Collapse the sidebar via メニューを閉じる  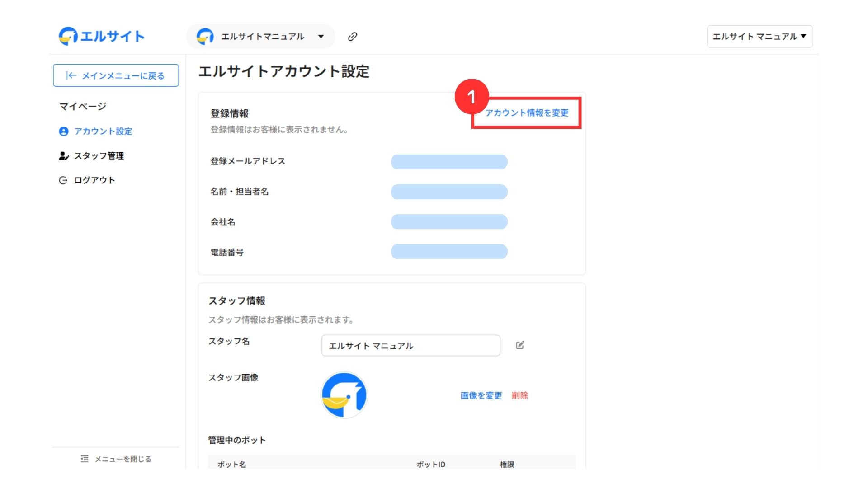123,459
